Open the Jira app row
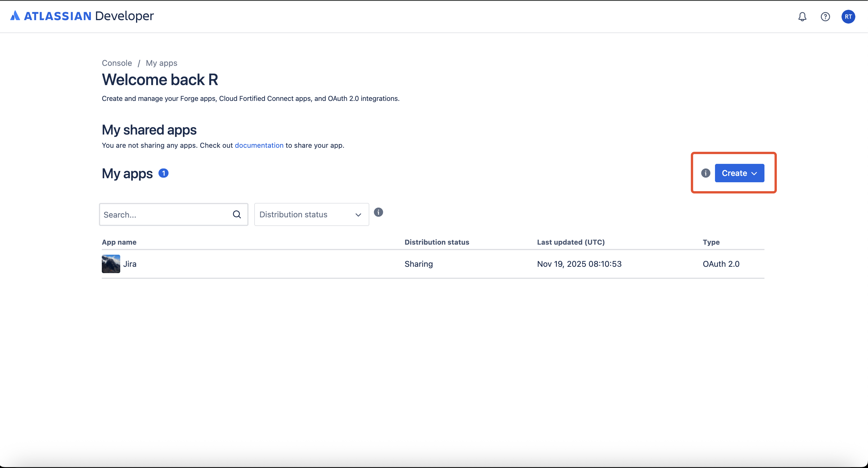This screenshot has width=868, height=468. click(130, 264)
